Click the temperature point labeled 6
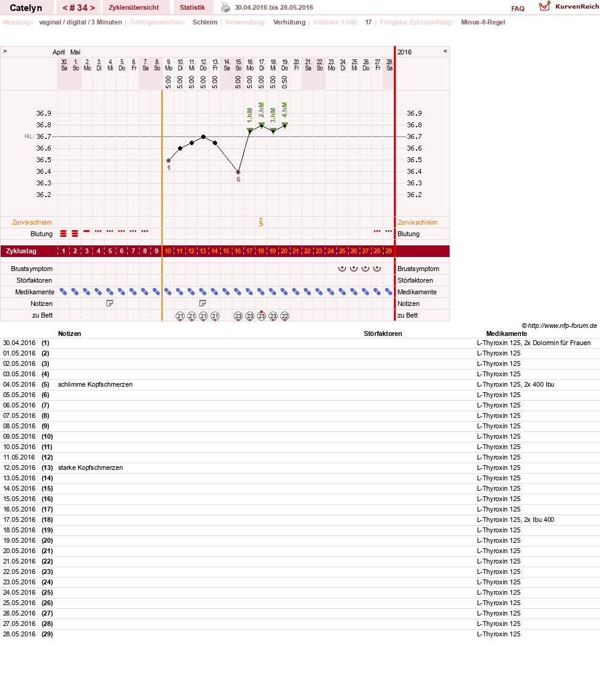Image resolution: width=600 pixels, height=700 pixels. 238,173
